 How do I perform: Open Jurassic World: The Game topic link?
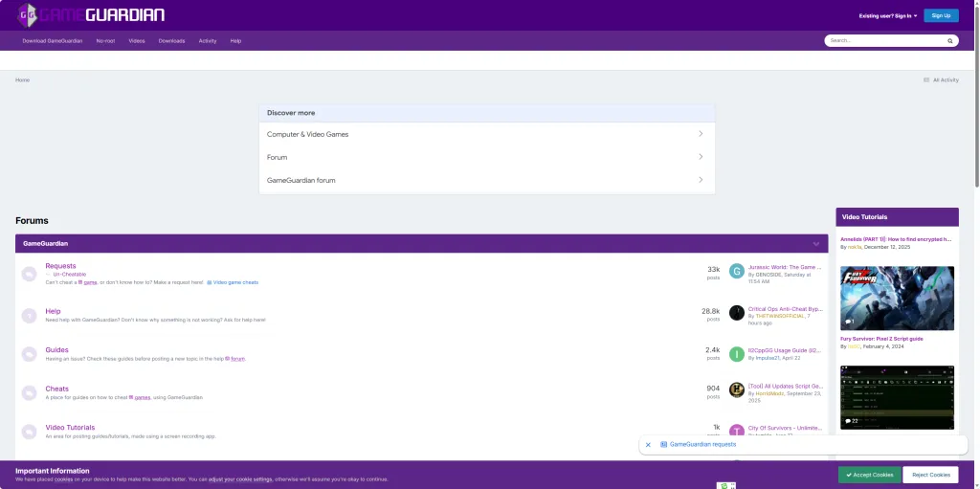click(785, 267)
